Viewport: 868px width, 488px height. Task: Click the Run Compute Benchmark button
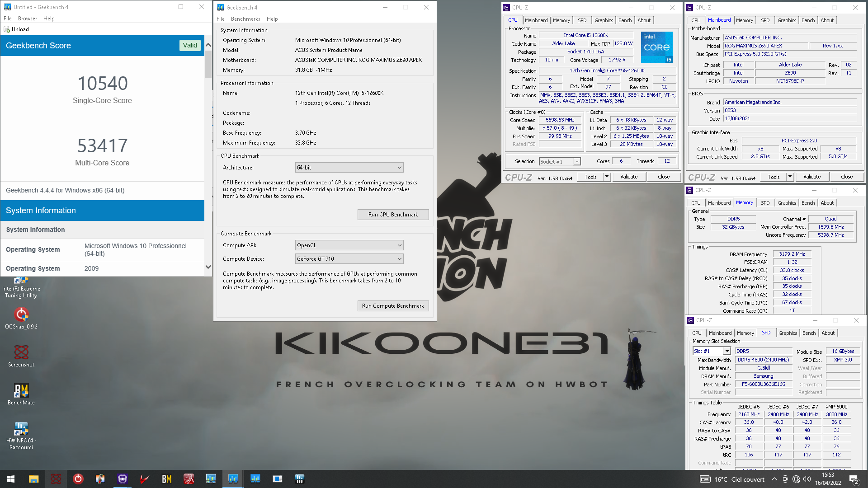393,306
